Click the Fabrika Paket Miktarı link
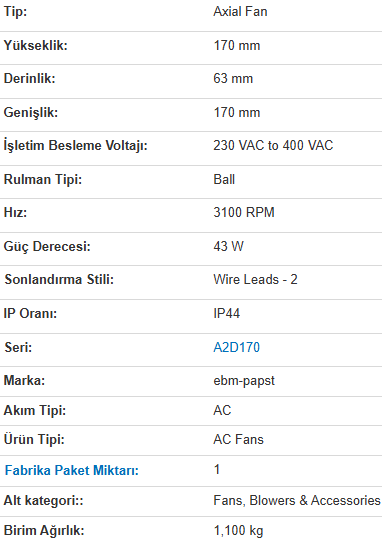This screenshot has height=538, width=382. (x=71, y=470)
